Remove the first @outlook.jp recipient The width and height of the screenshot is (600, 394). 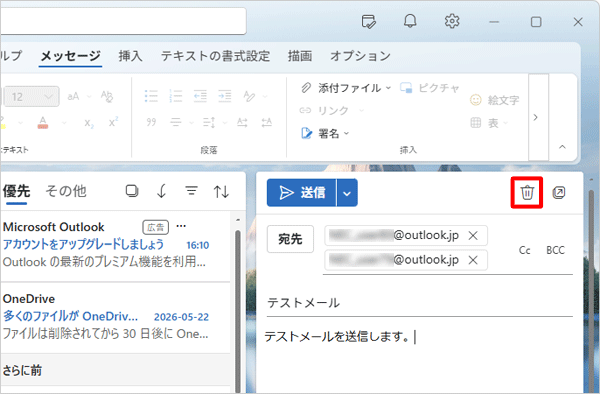pos(473,236)
